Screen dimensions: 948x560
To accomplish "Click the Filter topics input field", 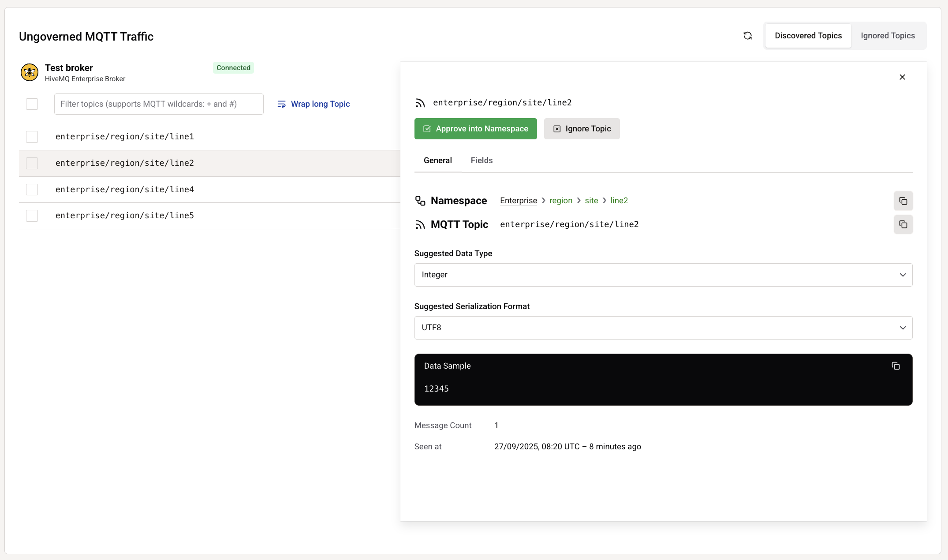I will (159, 104).
